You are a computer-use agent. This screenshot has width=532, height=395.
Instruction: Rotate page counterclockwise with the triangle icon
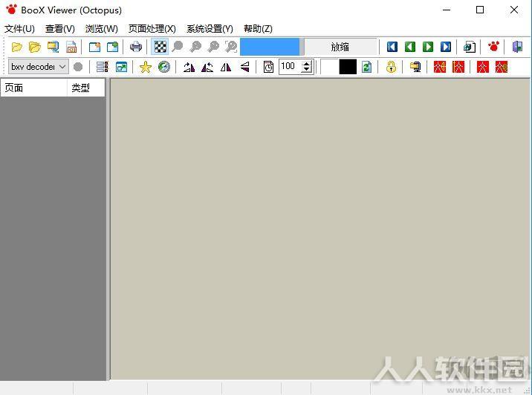(x=207, y=67)
